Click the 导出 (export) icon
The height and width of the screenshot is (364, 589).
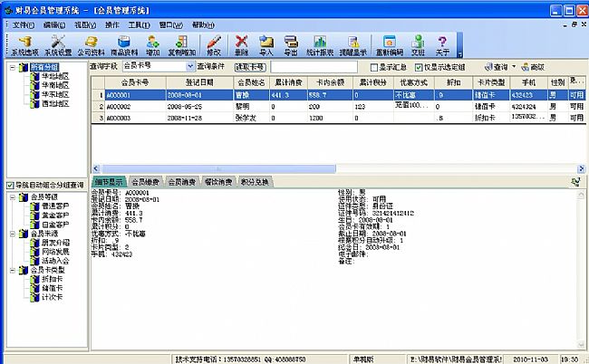(291, 46)
